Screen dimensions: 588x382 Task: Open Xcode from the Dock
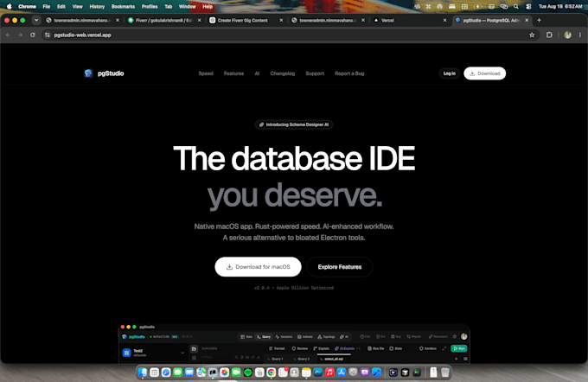(x=376, y=372)
